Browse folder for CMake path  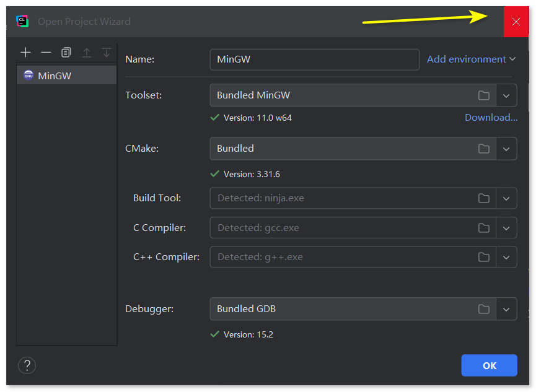pyautogui.click(x=484, y=149)
